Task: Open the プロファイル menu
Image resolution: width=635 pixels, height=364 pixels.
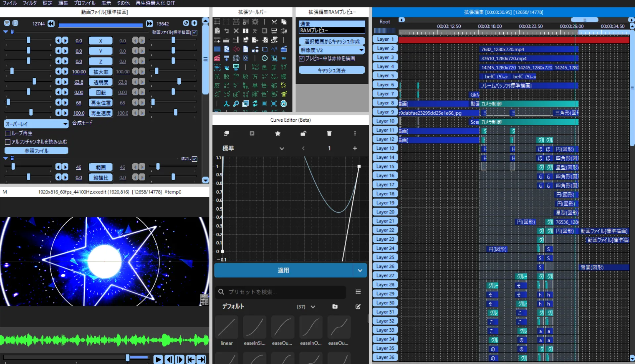Action: point(84,3)
